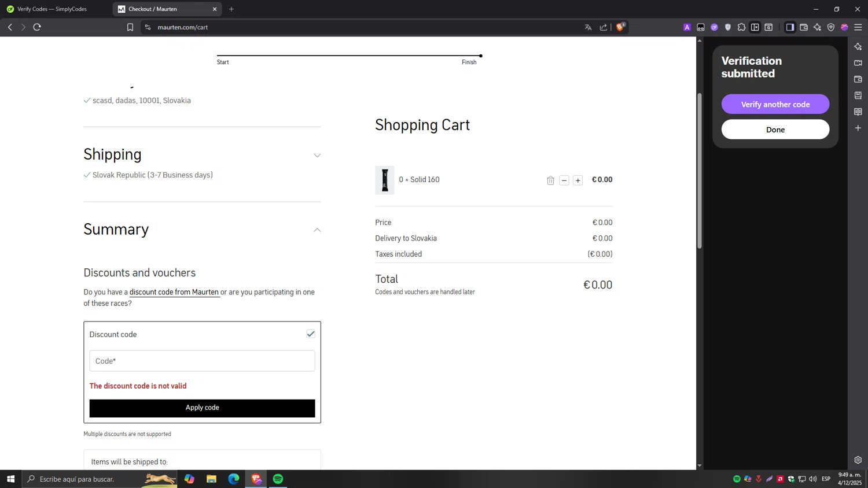Open sidebar settings gear icon
Image resolution: width=868 pixels, height=488 pixels.
click(858, 460)
